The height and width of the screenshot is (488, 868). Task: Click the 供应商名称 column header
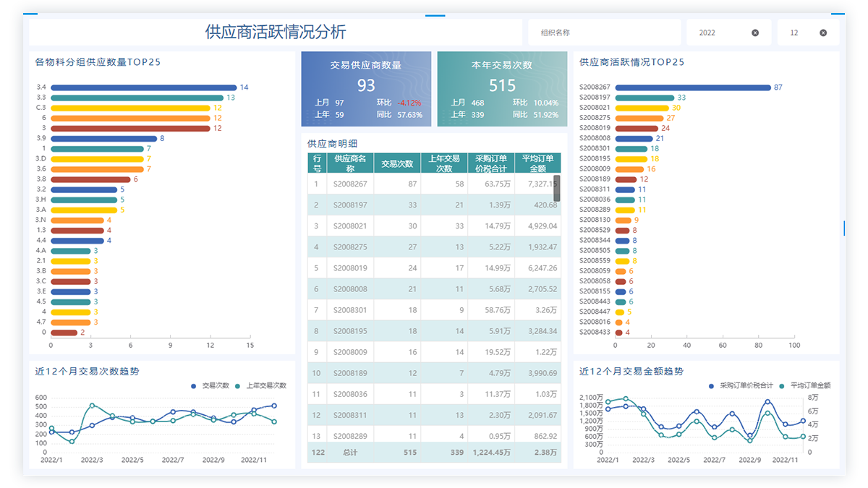(x=350, y=163)
